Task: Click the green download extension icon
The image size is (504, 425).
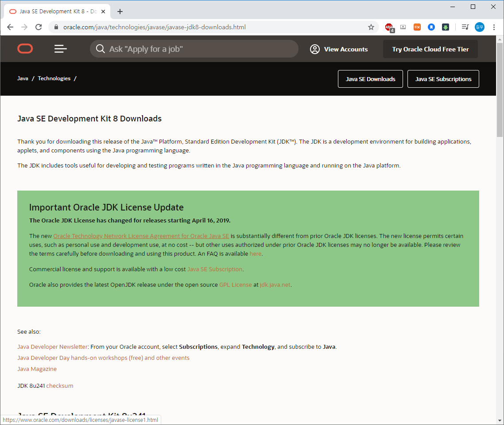Action: (446, 27)
